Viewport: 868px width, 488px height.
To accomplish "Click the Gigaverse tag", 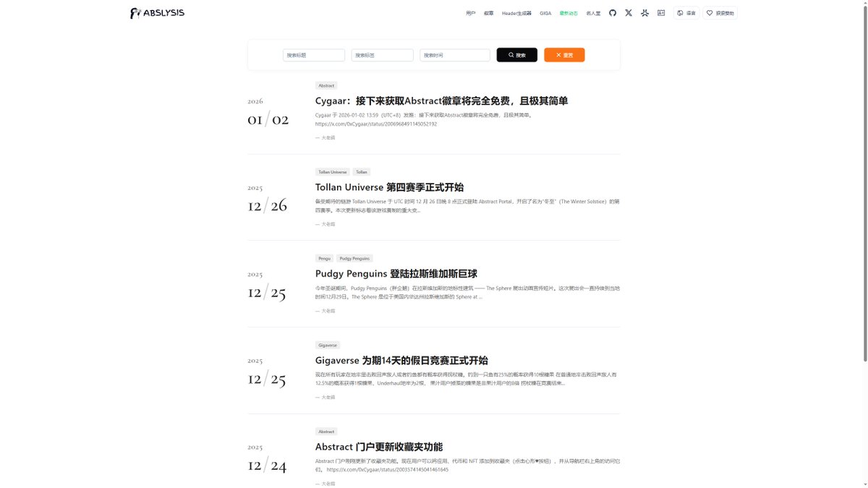I will pos(328,345).
